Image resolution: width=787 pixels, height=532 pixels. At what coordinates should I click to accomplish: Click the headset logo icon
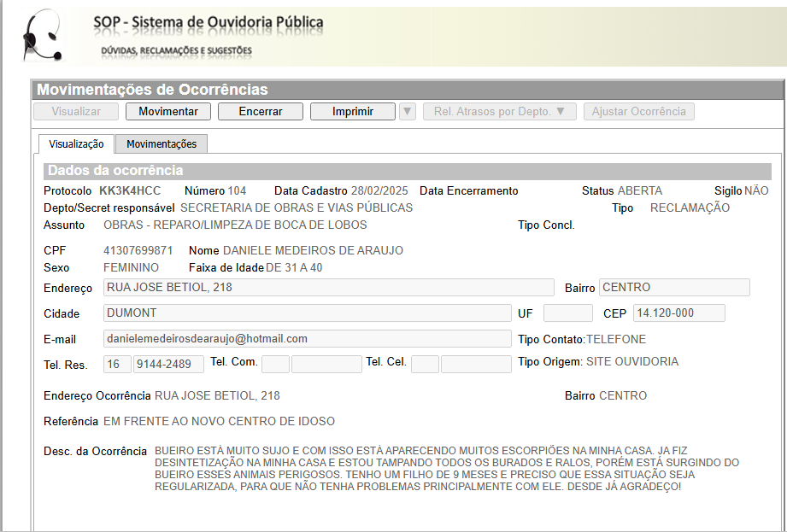(41, 35)
